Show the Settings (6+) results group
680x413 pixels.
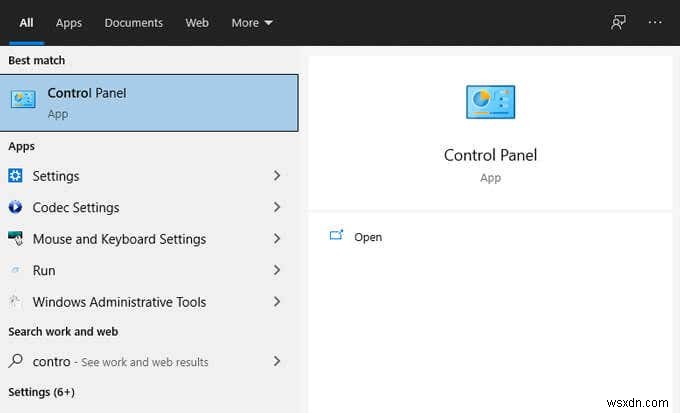click(x=41, y=392)
